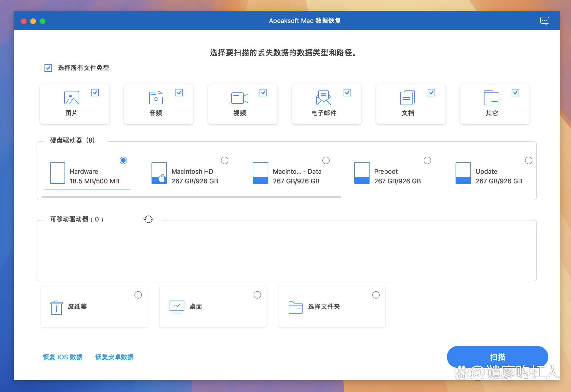Refresh removable drives with the refresh icon

[x=149, y=219]
